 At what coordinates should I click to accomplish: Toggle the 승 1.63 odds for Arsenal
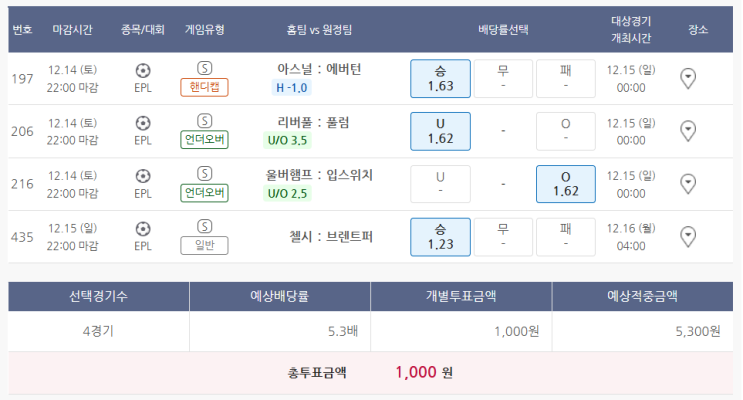click(440, 79)
